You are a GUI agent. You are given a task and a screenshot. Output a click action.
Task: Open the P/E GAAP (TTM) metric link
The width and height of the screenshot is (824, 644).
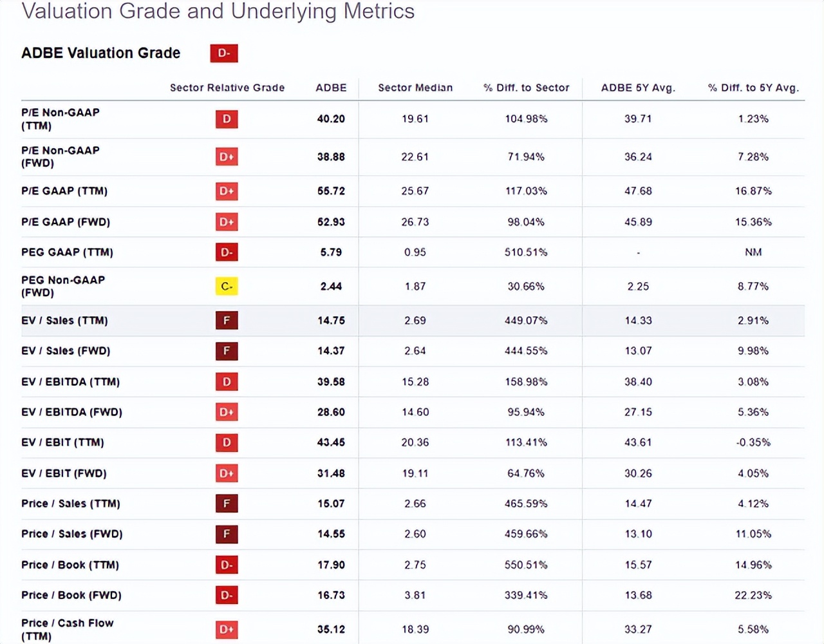tap(64, 191)
